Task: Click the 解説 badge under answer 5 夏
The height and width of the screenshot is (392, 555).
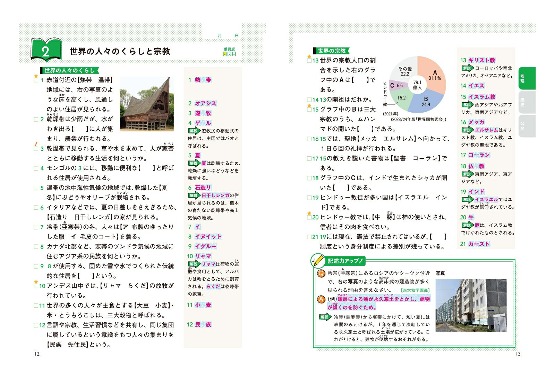Action: tap(194, 163)
